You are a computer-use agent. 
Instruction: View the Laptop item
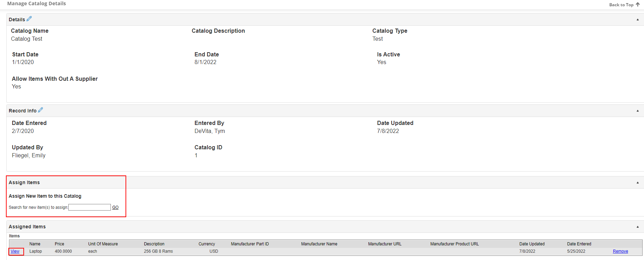pos(15,251)
